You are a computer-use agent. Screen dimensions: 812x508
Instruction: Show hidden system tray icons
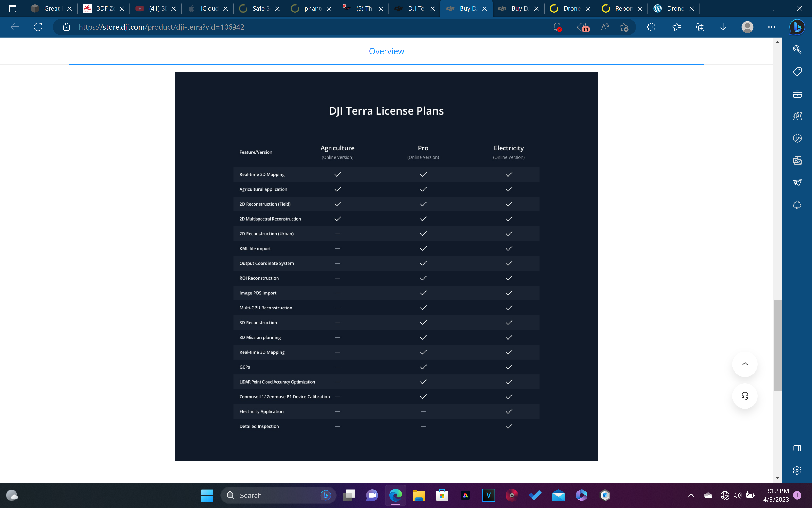[x=691, y=495]
